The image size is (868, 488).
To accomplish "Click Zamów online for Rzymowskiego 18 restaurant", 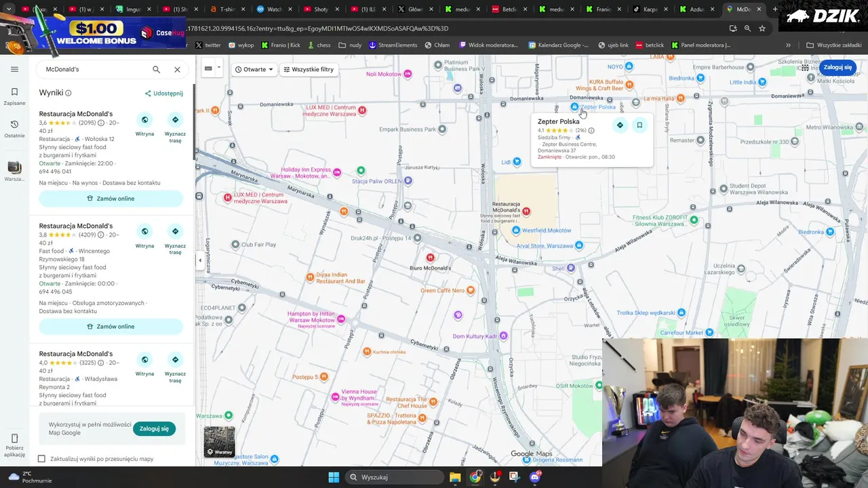I will click(111, 326).
